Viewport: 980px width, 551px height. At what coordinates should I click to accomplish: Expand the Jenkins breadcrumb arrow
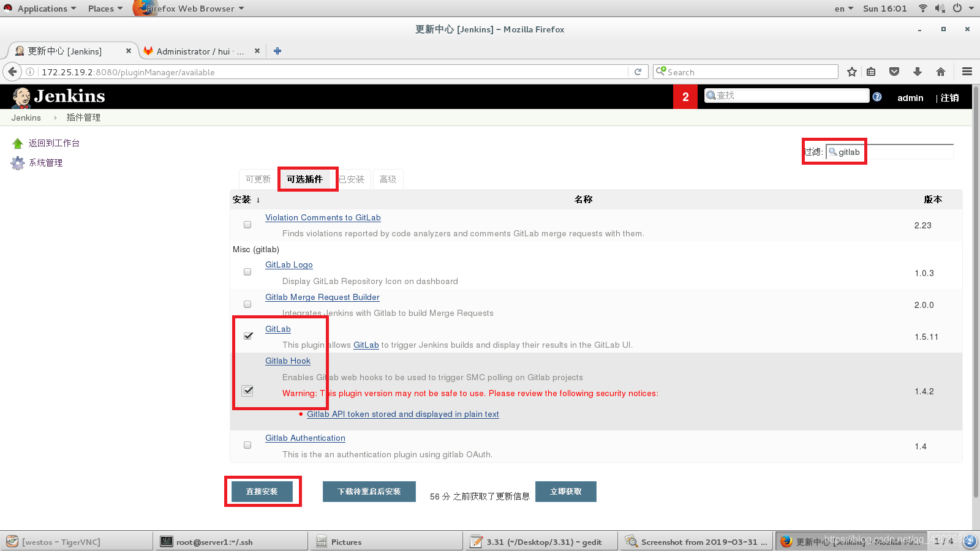(x=55, y=118)
